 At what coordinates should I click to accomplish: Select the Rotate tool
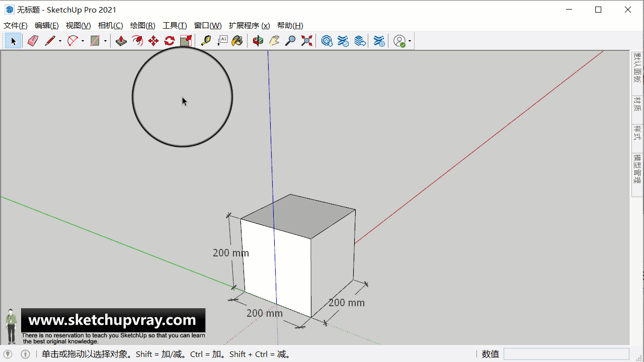[x=170, y=41]
